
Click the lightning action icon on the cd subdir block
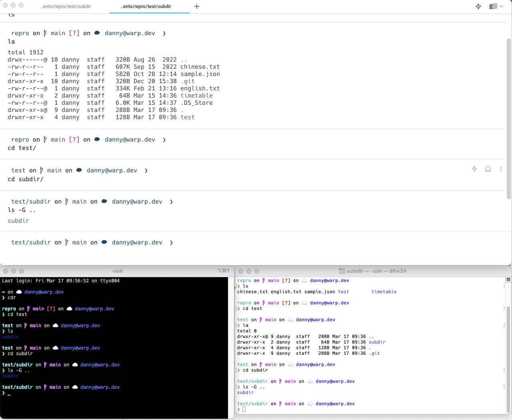[x=474, y=169]
